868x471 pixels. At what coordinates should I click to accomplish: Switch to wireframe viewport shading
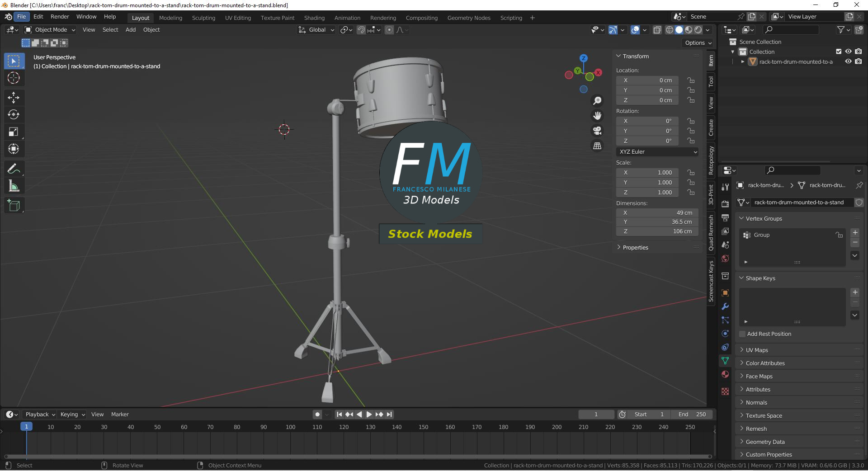[x=670, y=30]
